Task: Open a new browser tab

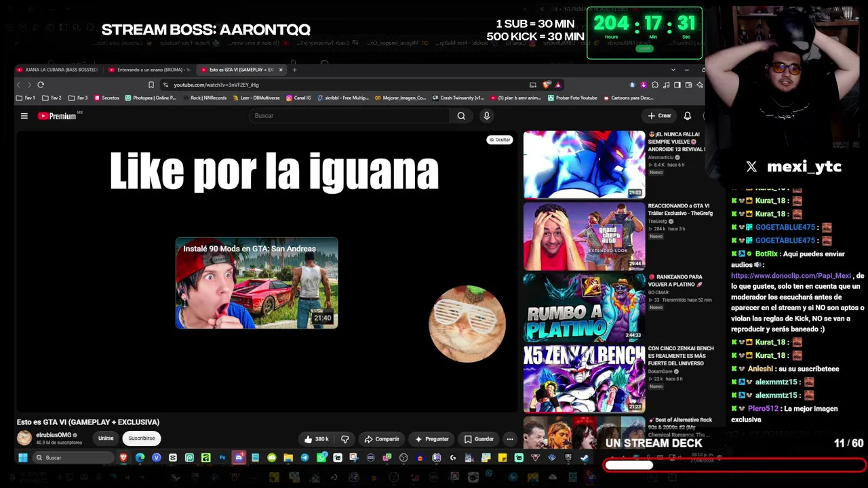Action: [x=294, y=70]
